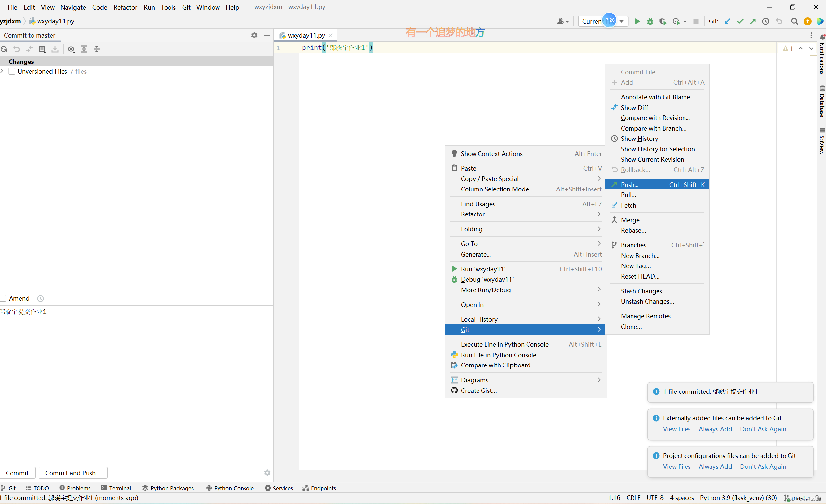Open Search Everywhere with the magnifier icon
This screenshot has height=504, width=826.
tap(794, 21)
